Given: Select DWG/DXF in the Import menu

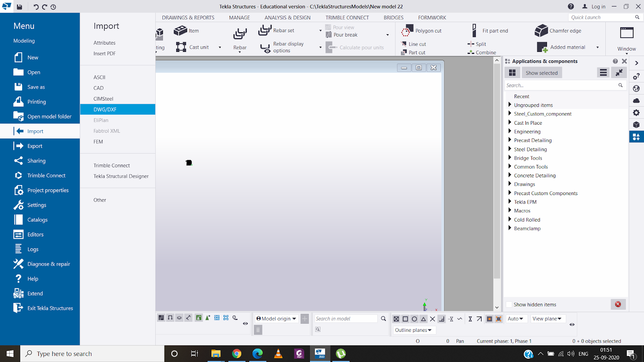Looking at the screenshot, I should [x=118, y=109].
